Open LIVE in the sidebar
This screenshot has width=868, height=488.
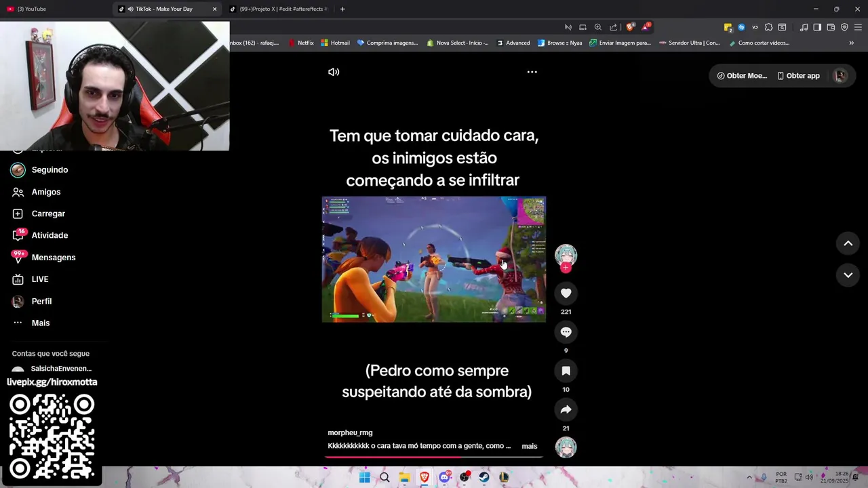pos(40,279)
